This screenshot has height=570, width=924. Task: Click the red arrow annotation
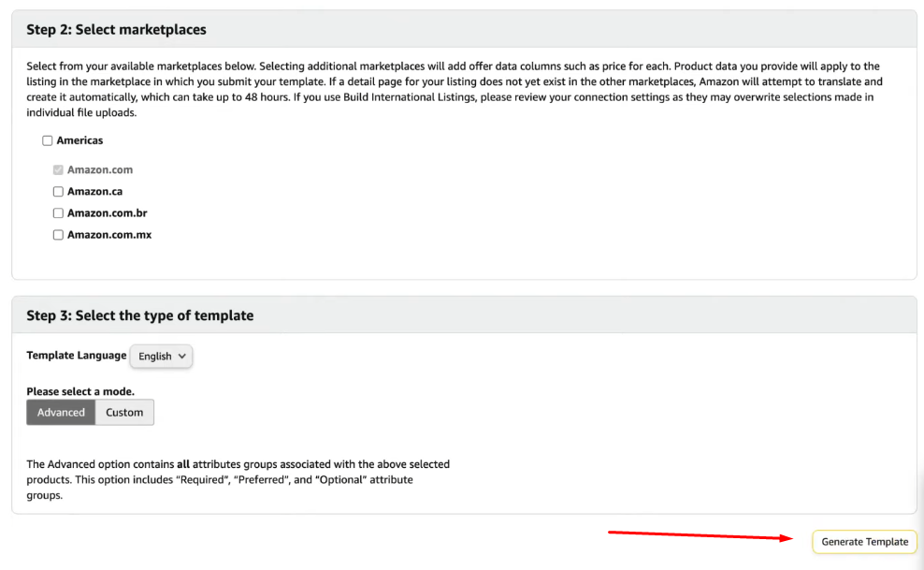[700, 535]
